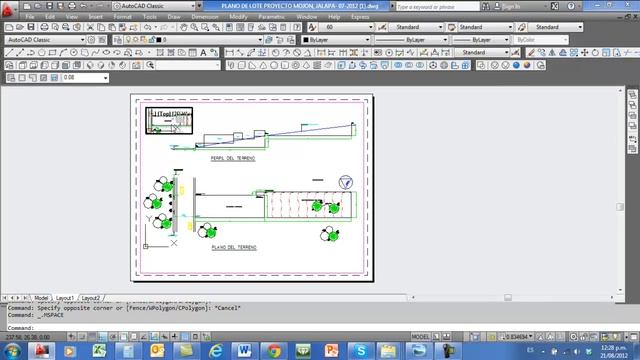The image size is (640, 360).
Task: Select the Move arrows tool
Action: tap(584, 53)
